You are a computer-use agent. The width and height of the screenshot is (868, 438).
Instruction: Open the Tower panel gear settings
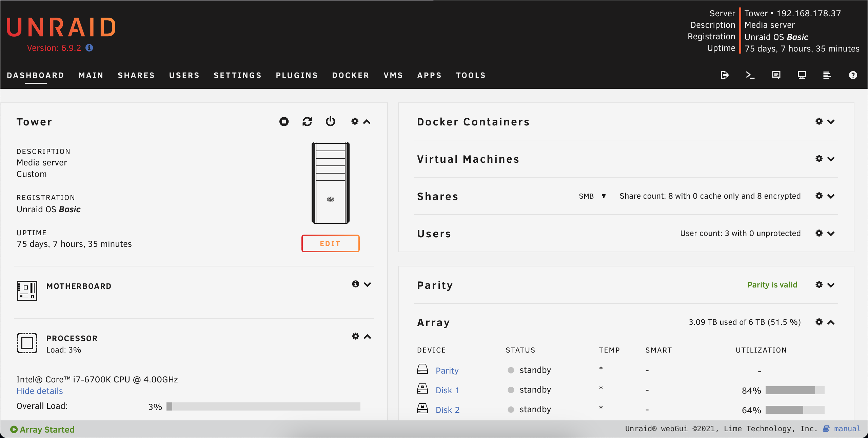[x=355, y=121]
